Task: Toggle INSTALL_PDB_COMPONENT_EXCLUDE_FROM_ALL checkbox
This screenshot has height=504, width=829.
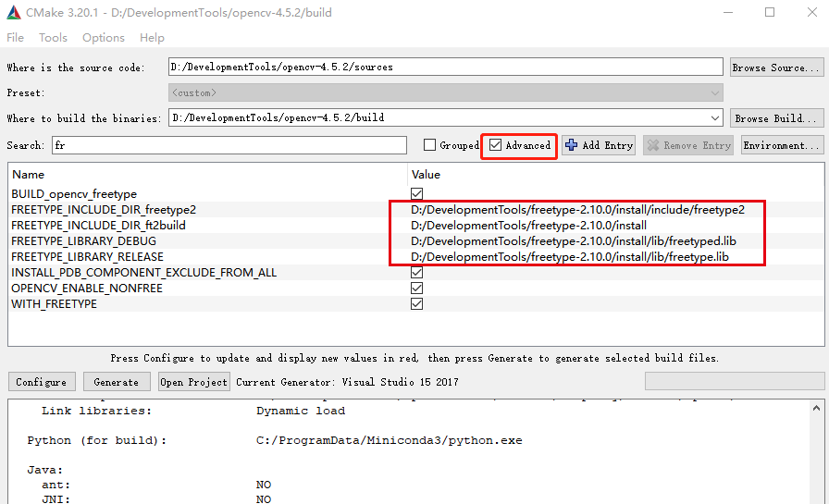Action: [x=416, y=272]
